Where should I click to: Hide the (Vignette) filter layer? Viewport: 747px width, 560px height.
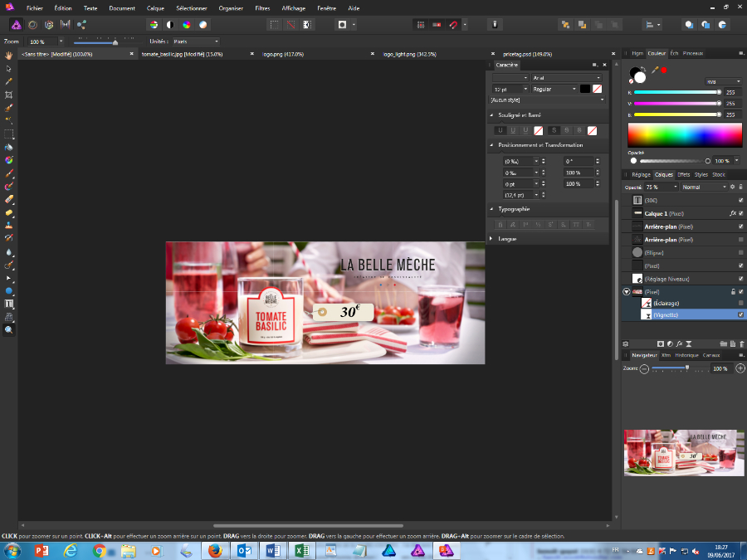(741, 314)
